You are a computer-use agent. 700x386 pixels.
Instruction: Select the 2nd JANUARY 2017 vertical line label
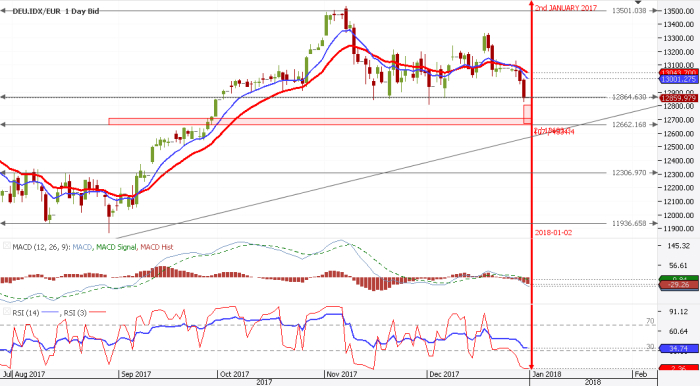pyautogui.click(x=566, y=8)
